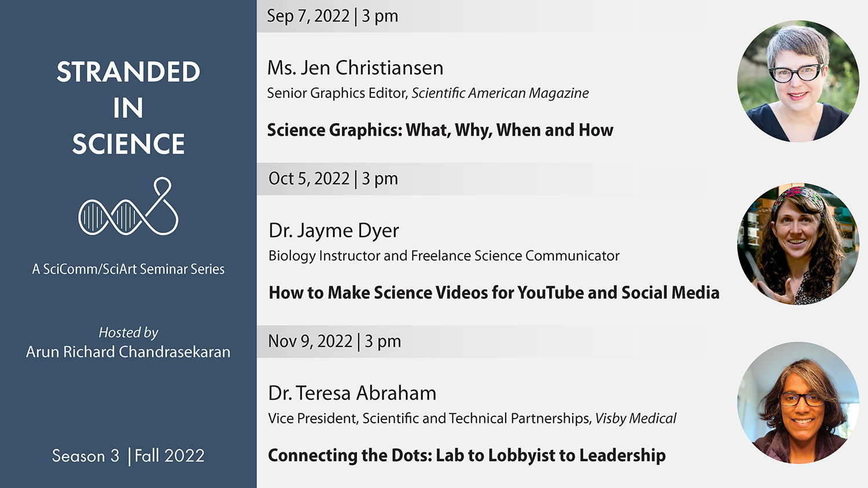This screenshot has height=488, width=868.
Task: Click the Visby Medical affiliation text
Action: pyautogui.click(x=635, y=419)
